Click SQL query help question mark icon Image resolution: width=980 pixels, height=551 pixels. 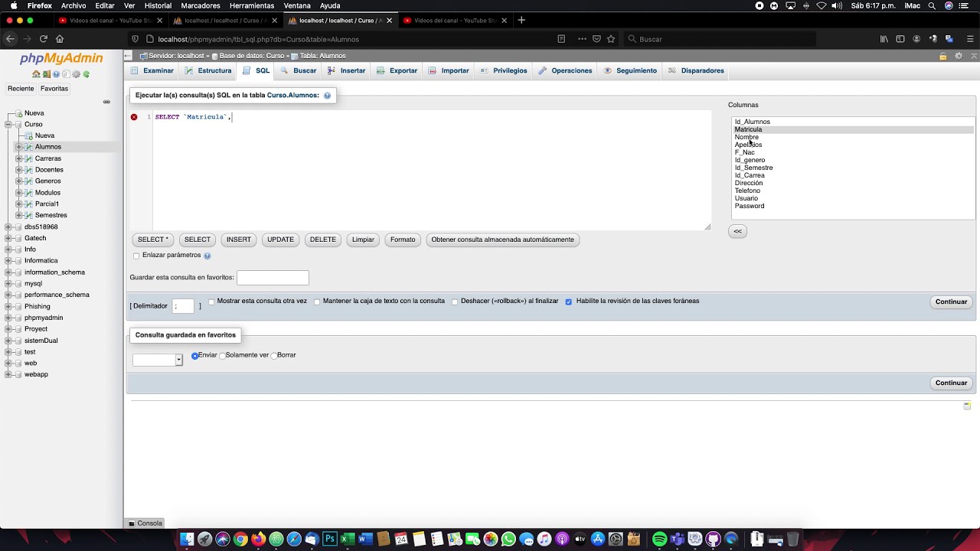pos(327,96)
